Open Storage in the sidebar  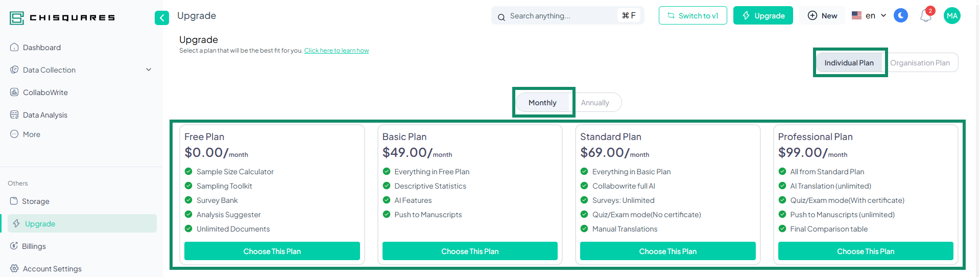coord(35,201)
